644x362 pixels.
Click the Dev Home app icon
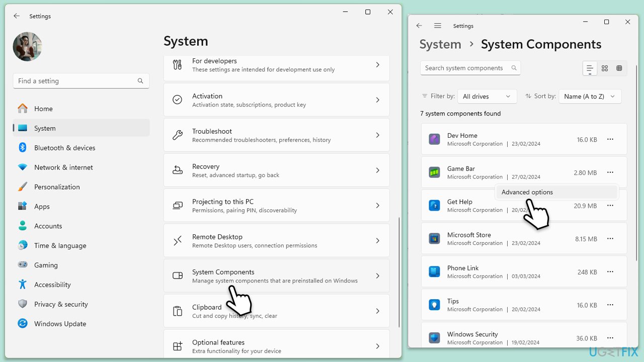tap(434, 139)
